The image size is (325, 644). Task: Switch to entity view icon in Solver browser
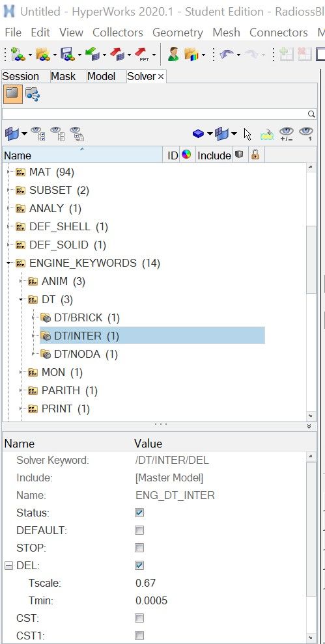33,94
